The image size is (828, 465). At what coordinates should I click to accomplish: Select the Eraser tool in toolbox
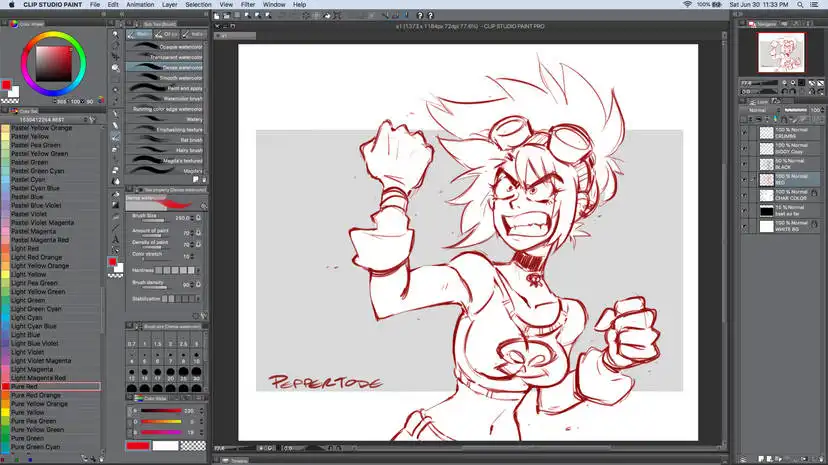tap(116, 170)
